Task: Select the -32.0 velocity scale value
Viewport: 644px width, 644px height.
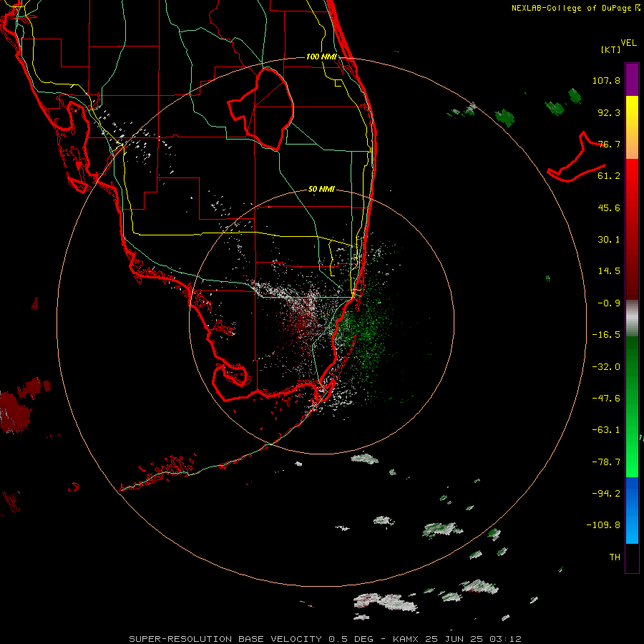Action: [606, 367]
